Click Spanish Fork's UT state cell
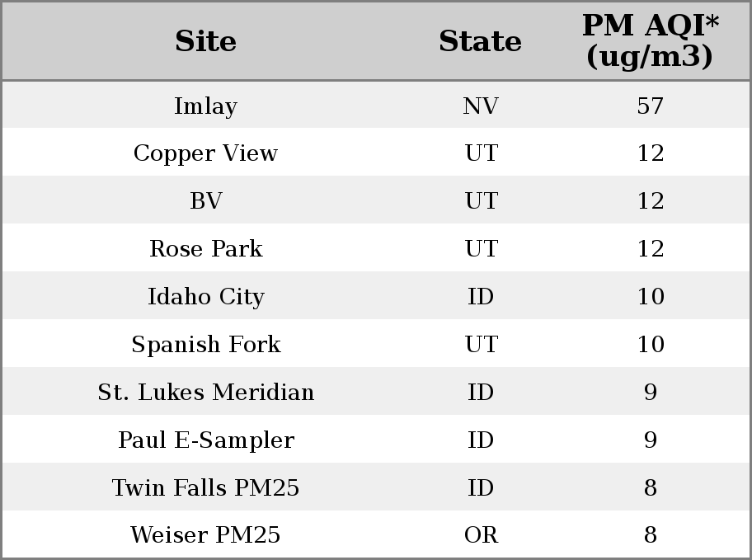The height and width of the screenshot is (560, 752). (481, 345)
